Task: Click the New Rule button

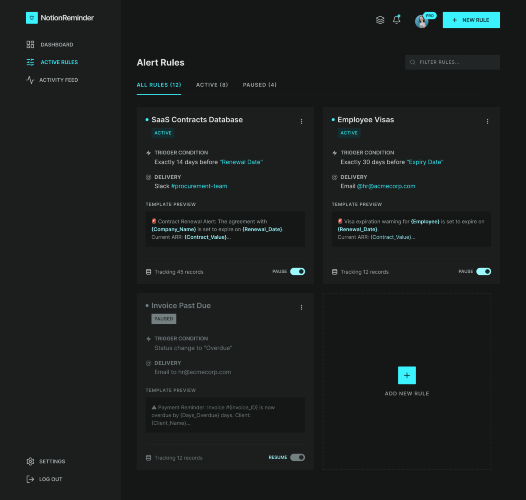Action: 471,20
